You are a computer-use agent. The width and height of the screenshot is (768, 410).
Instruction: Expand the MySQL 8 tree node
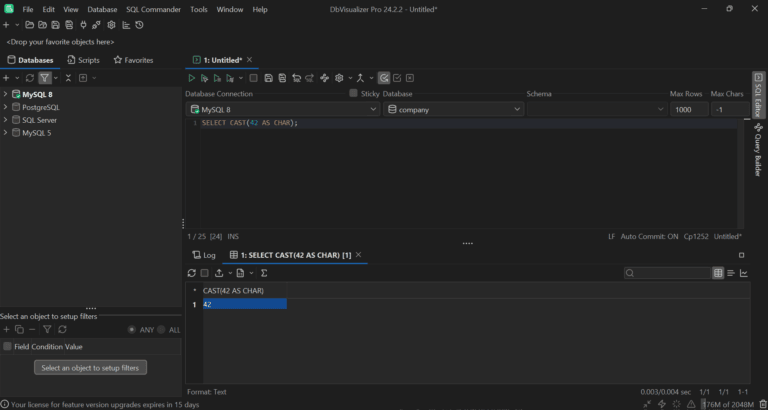[x=5, y=94]
